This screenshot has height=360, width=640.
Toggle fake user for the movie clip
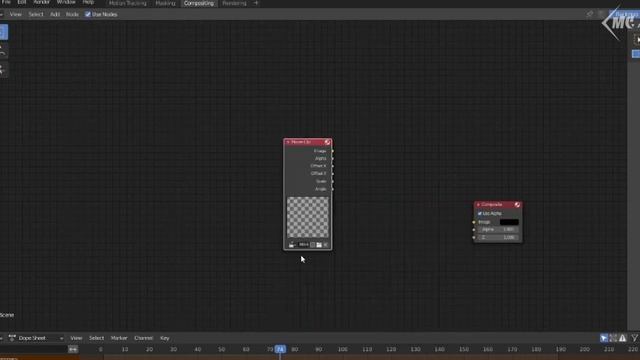click(313, 245)
